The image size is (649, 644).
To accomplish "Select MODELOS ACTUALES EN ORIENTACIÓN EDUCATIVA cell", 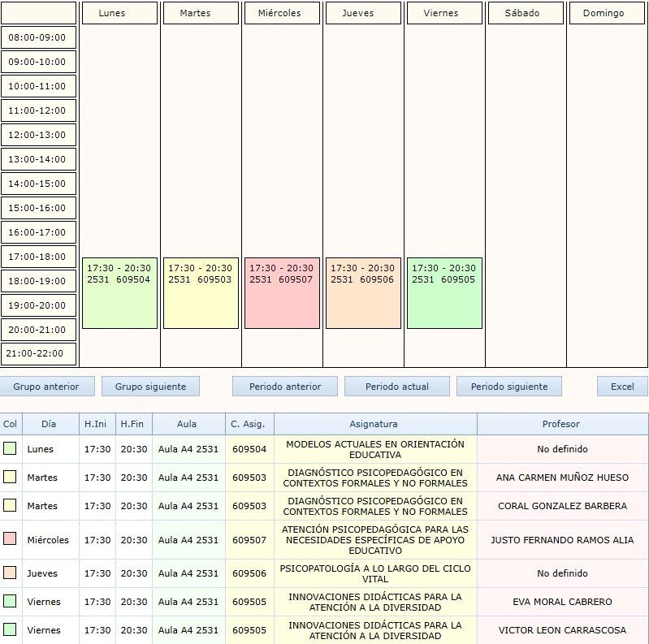I will pyautogui.click(x=375, y=449).
